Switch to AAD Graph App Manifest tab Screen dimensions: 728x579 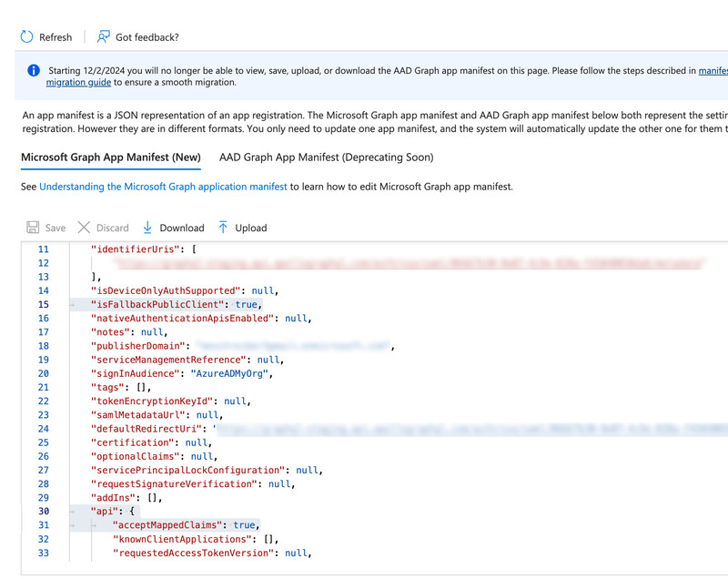tap(327, 157)
